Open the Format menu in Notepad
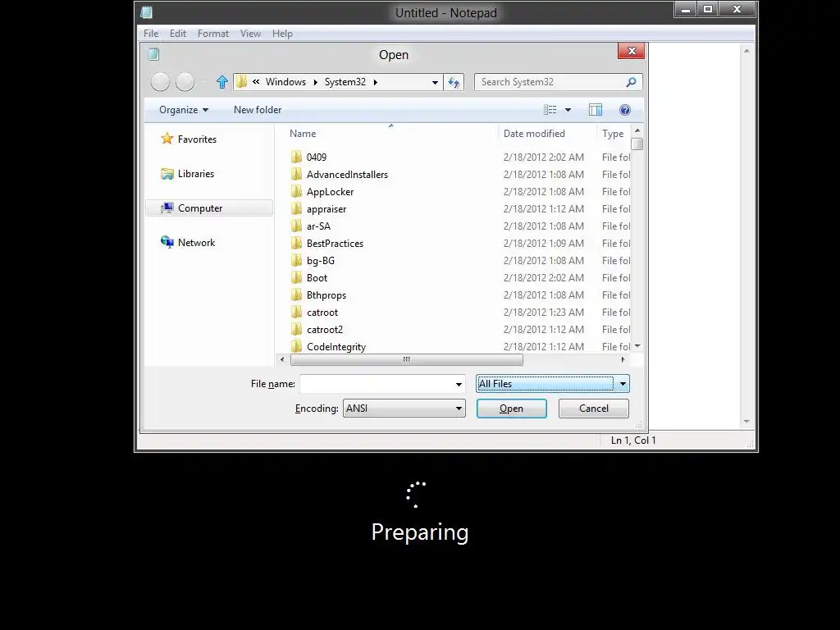This screenshot has width=840, height=630. (212, 33)
